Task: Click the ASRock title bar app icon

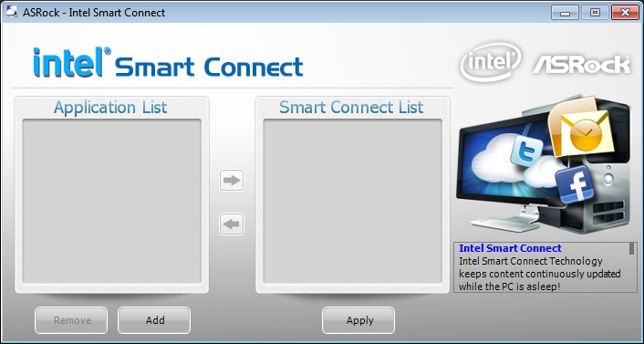Action: [11, 12]
